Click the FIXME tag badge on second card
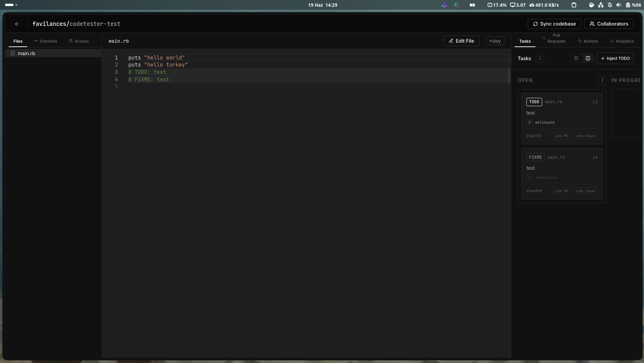 [x=535, y=157]
